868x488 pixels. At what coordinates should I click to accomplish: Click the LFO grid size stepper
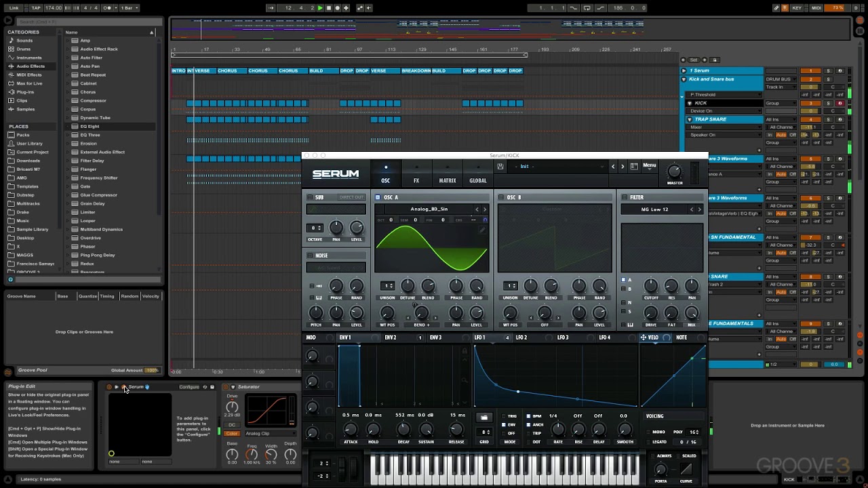485,432
